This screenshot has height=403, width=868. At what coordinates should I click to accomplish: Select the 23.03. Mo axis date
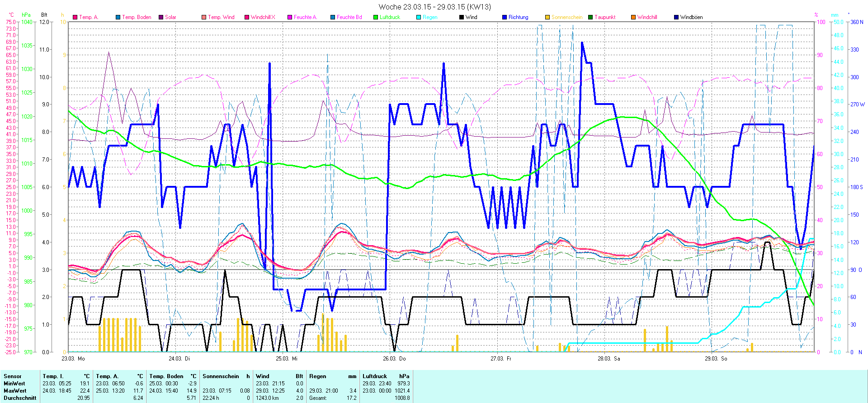click(x=73, y=359)
